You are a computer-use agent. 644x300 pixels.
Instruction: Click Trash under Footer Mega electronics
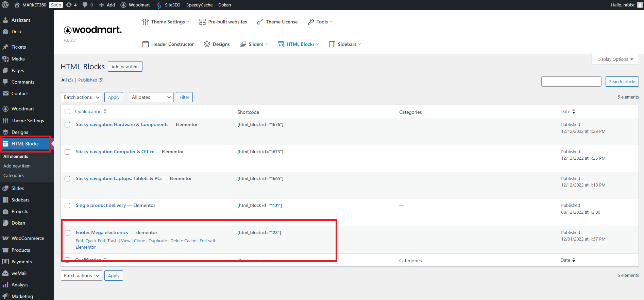[x=113, y=241]
